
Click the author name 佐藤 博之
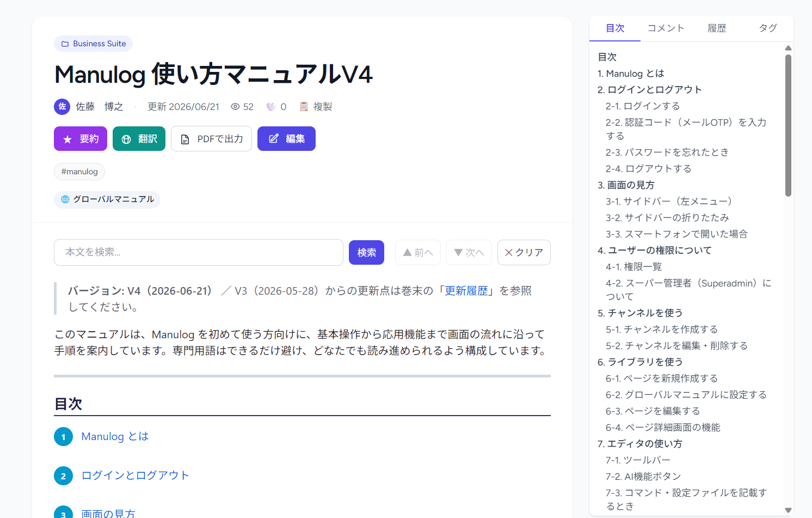(x=100, y=107)
